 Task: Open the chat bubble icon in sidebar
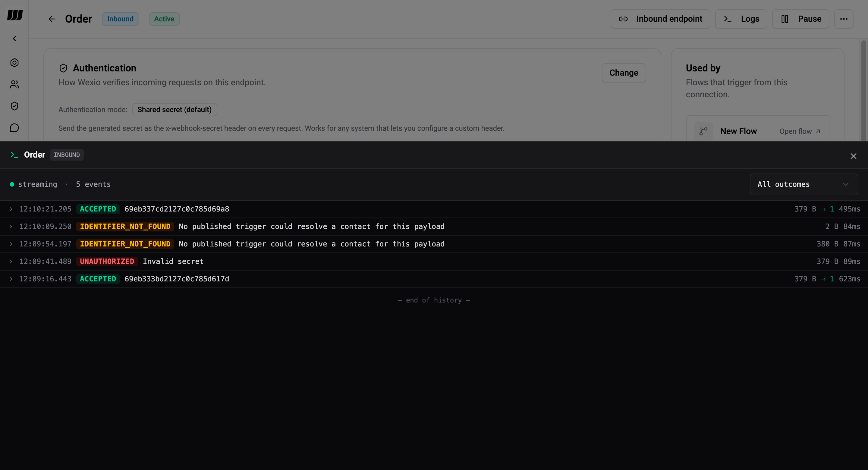pyautogui.click(x=14, y=128)
